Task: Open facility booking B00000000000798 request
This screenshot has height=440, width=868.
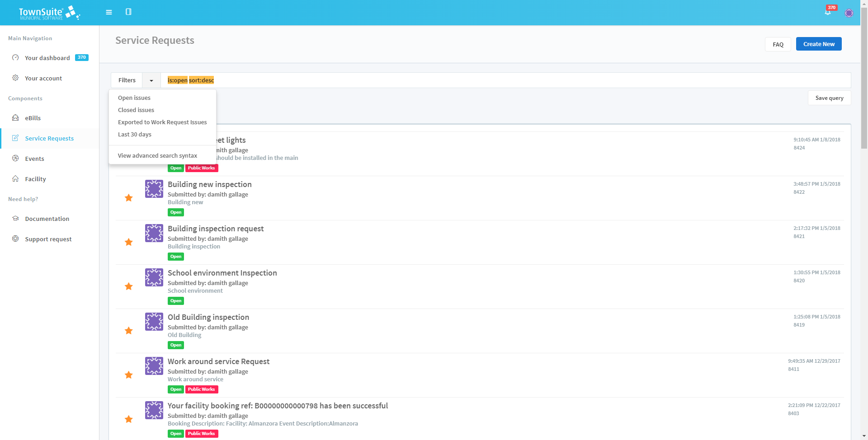Action: pos(278,406)
